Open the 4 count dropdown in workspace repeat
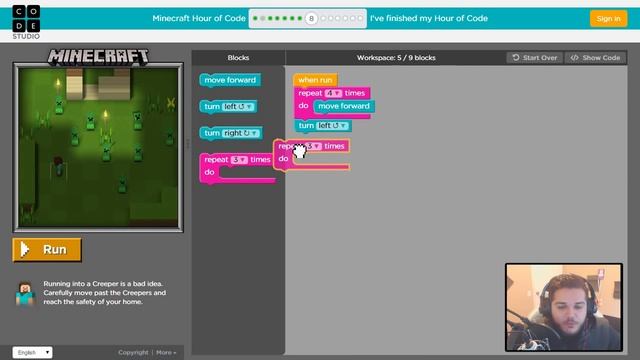640x360 pixels. [333, 93]
